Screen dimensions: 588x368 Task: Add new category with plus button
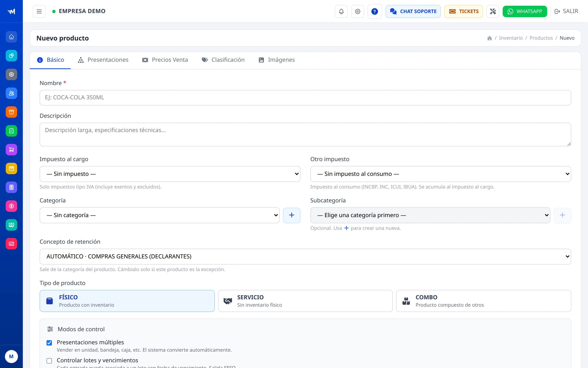pyautogui.click(x=292, y=215)
